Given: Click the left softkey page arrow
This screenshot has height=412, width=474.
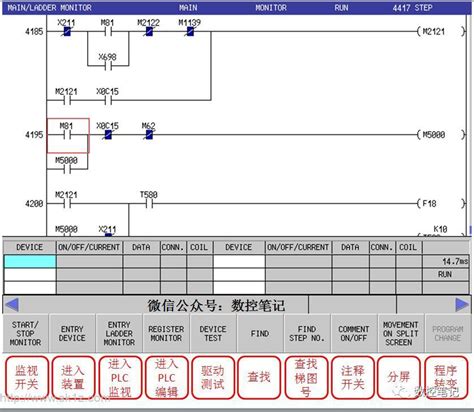Looking at the screenshot, I should point(12,305).
